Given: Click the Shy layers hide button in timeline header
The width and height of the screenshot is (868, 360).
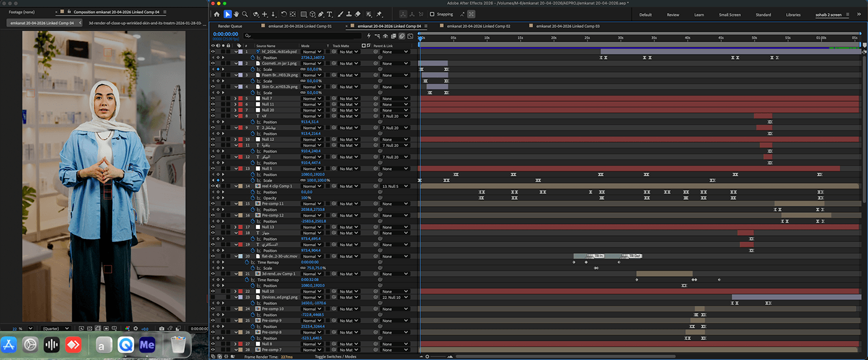Looking at the screenshot, I should click(385, 36).
